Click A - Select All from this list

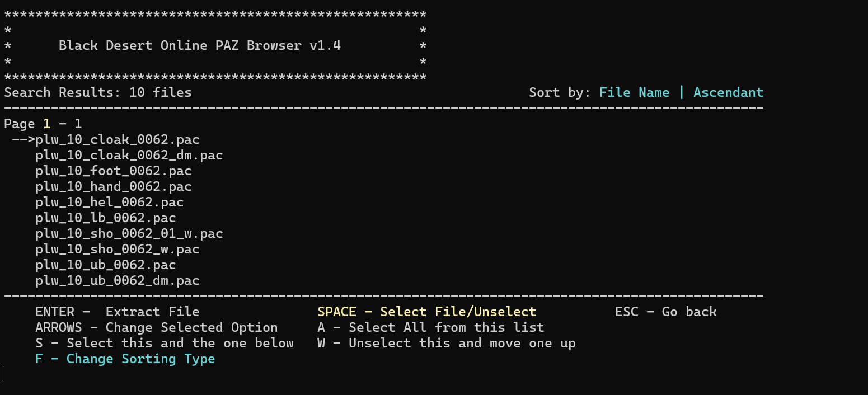(x=430, y=327)
